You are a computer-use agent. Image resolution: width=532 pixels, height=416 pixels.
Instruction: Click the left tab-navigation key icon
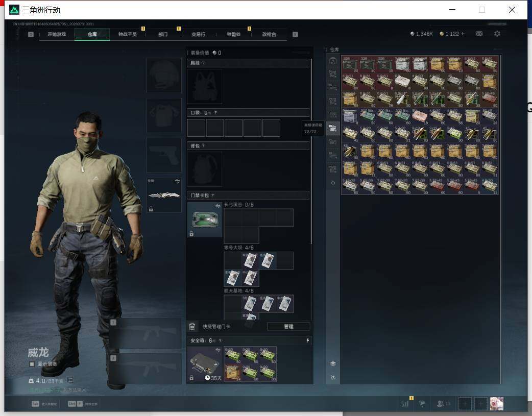click(x=31, y=34)
